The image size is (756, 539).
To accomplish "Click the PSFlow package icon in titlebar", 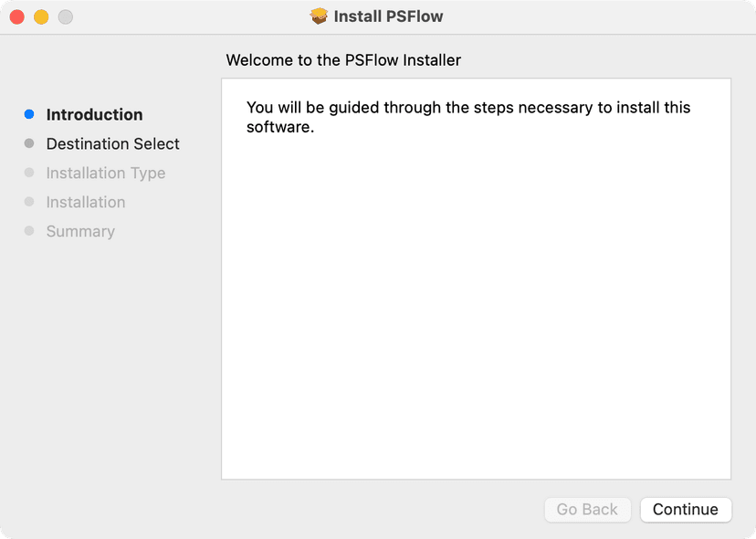I will tap(319, 16).
